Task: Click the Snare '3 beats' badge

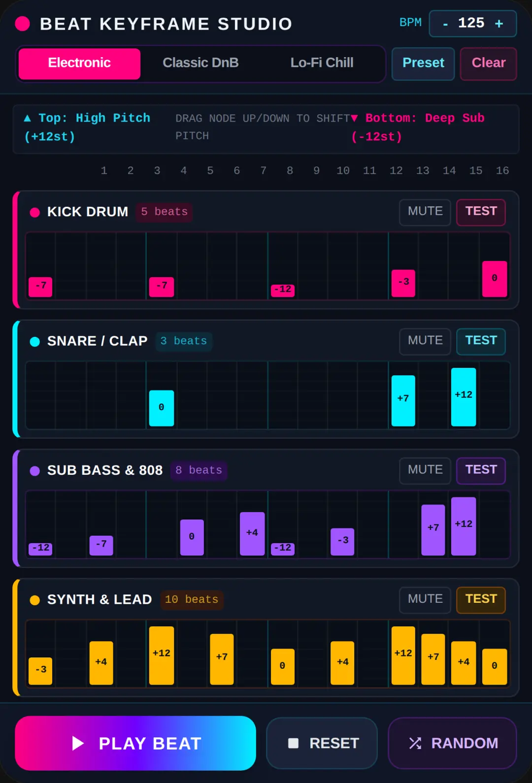Action: (x=184, y=341)
